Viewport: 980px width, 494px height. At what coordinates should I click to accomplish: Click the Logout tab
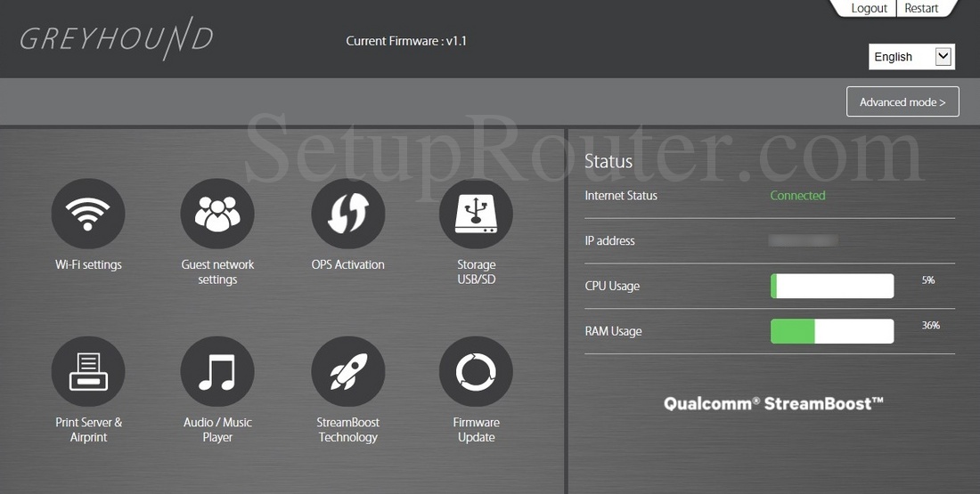[869, 8]
